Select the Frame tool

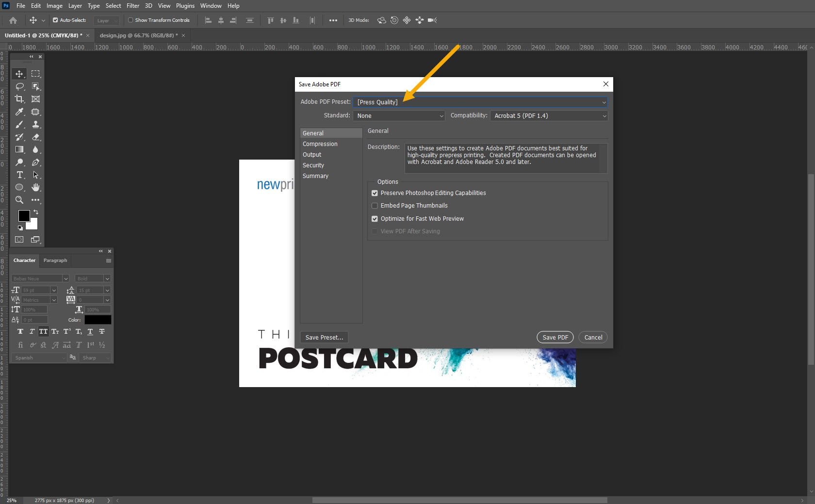pos(35,99)
